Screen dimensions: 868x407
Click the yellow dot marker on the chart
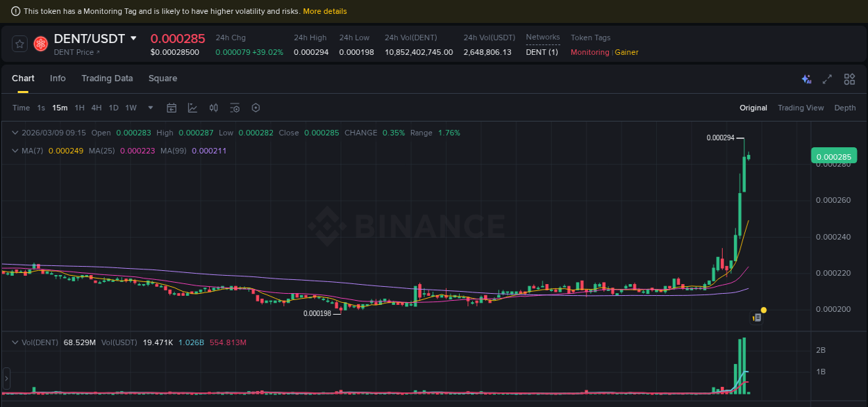point(764,308)
